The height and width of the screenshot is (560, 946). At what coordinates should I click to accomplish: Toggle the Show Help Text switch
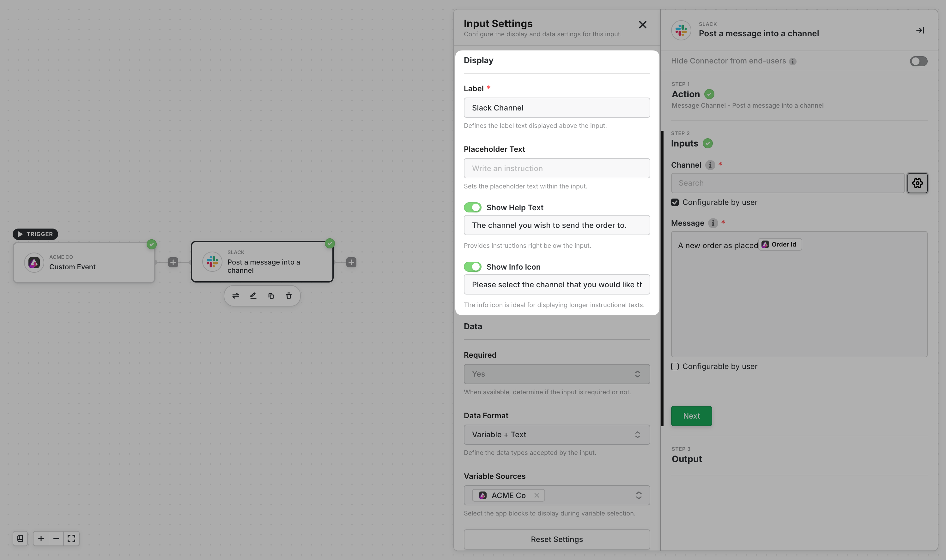[472, 207]
